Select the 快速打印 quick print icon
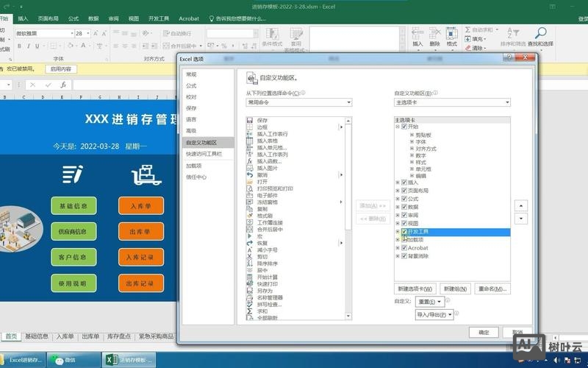Screen dimensions: 588x368 tap(250, 284)
